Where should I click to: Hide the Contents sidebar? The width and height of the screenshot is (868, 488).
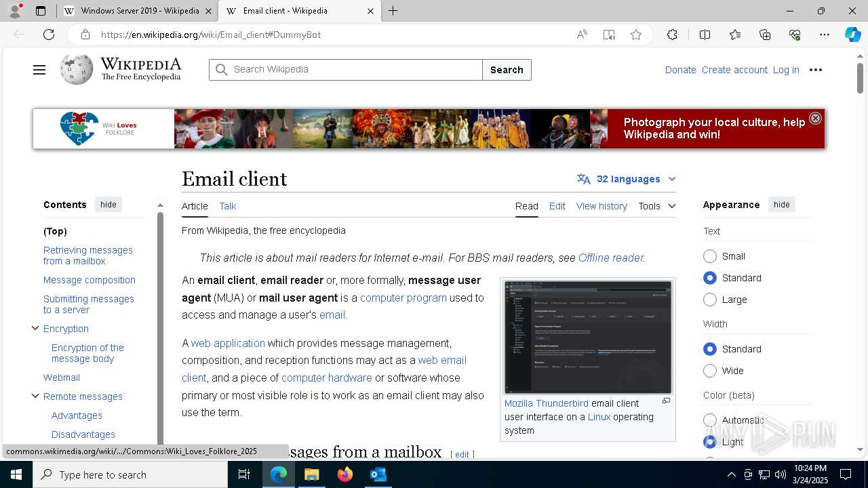click(x=108, y=205)
